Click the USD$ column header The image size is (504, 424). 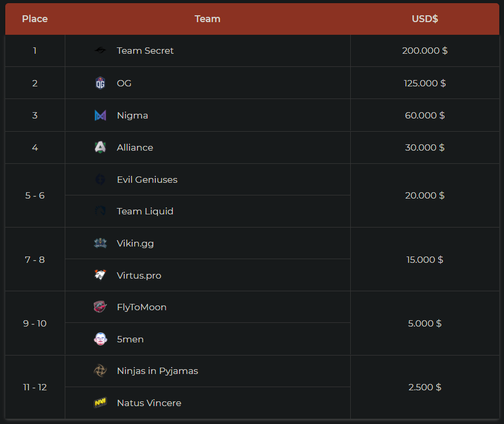coord(425,19)
